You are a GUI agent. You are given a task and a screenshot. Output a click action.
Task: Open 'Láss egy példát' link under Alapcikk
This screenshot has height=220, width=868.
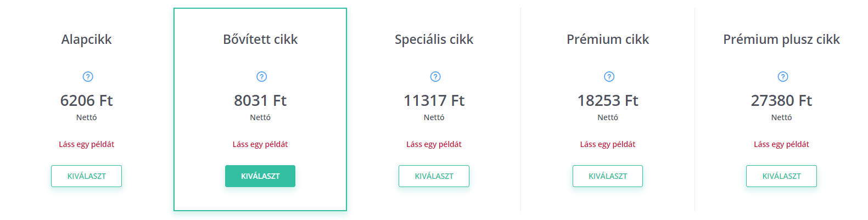pyautogui.click(x=86, y=144)
